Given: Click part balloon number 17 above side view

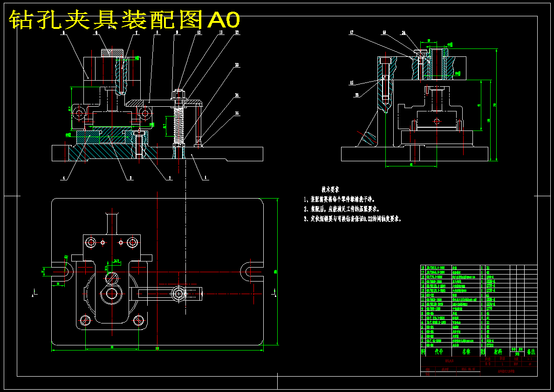Looking at the screenshot, I should 351,33.
